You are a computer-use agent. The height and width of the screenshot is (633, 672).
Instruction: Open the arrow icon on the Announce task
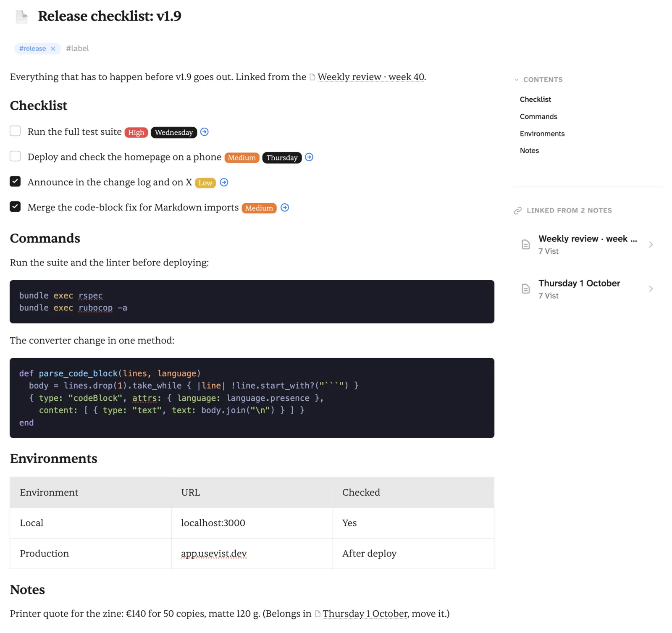[x=224, y=182]
